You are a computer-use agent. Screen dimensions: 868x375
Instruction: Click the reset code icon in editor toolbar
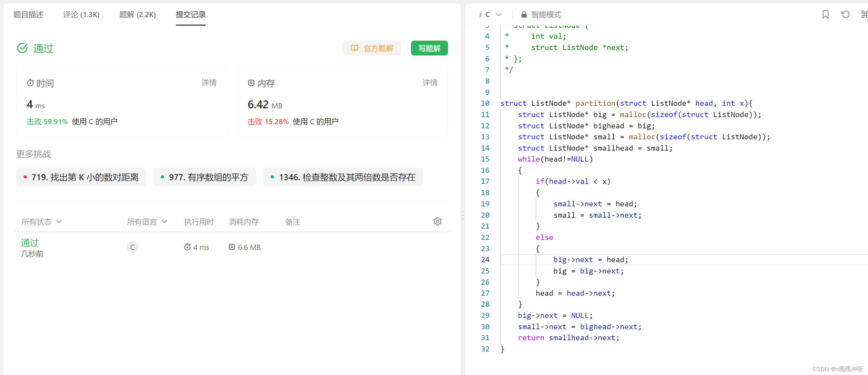point(845,15)
